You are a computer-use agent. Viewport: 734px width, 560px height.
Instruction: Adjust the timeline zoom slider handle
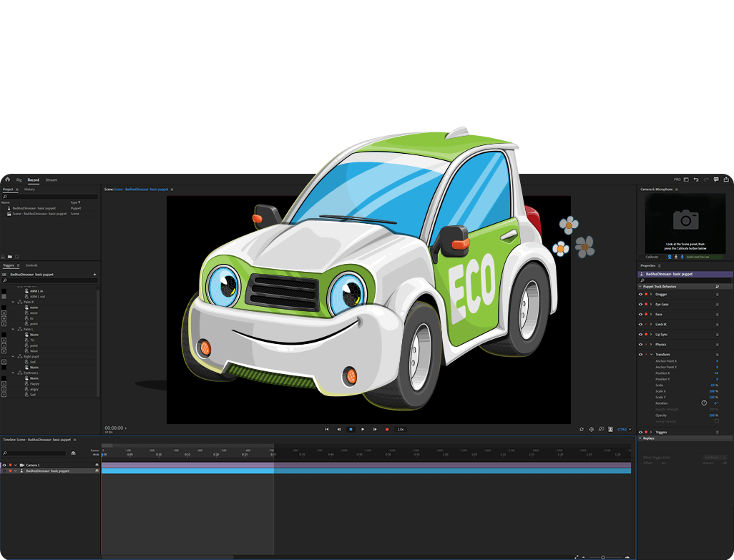point(602,556)
